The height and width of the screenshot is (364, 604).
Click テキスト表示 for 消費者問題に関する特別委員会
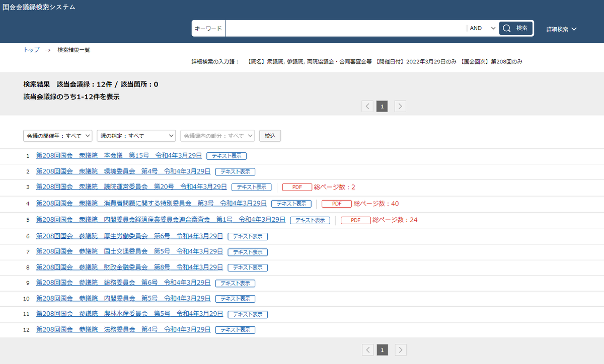point(291,204)
